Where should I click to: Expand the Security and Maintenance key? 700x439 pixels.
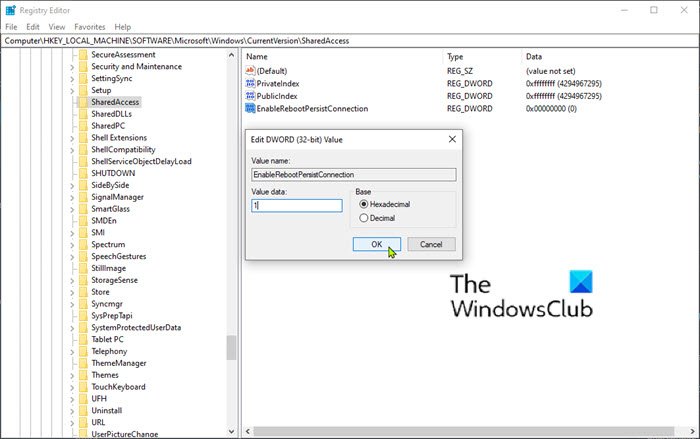72,67
